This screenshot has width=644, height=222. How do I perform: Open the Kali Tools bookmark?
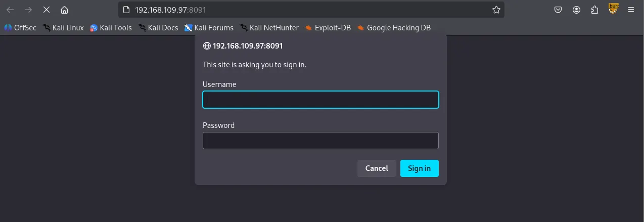(x=111, y=28)
